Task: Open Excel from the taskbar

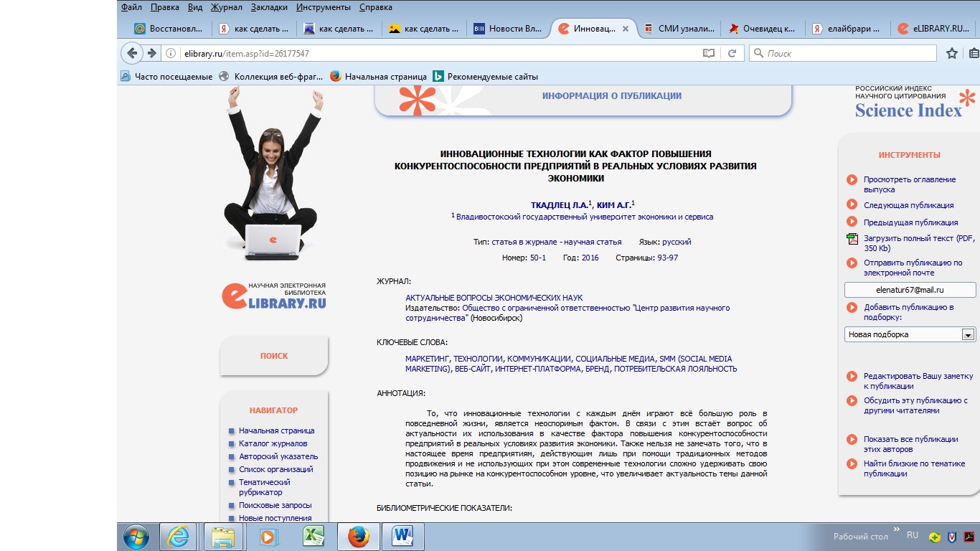Action: point(313,536)
